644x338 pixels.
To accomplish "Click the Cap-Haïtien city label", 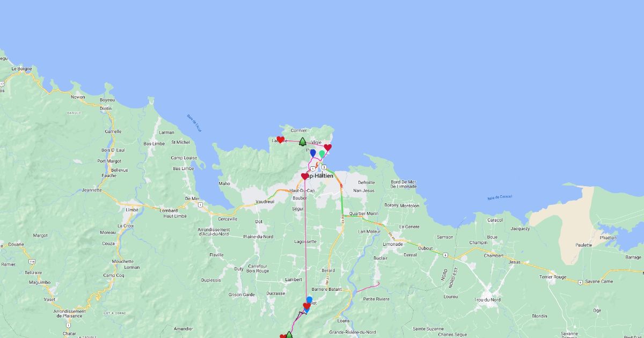I will click(x=320, y=176).
